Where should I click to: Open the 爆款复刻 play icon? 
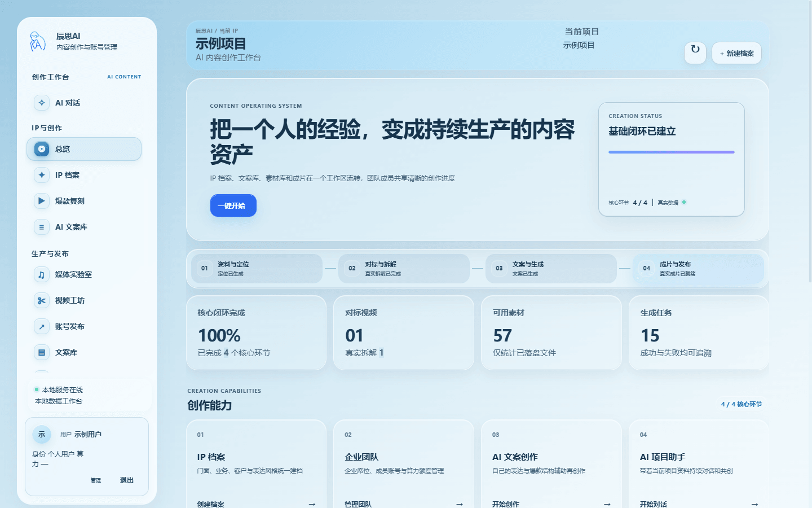point(42,201)
